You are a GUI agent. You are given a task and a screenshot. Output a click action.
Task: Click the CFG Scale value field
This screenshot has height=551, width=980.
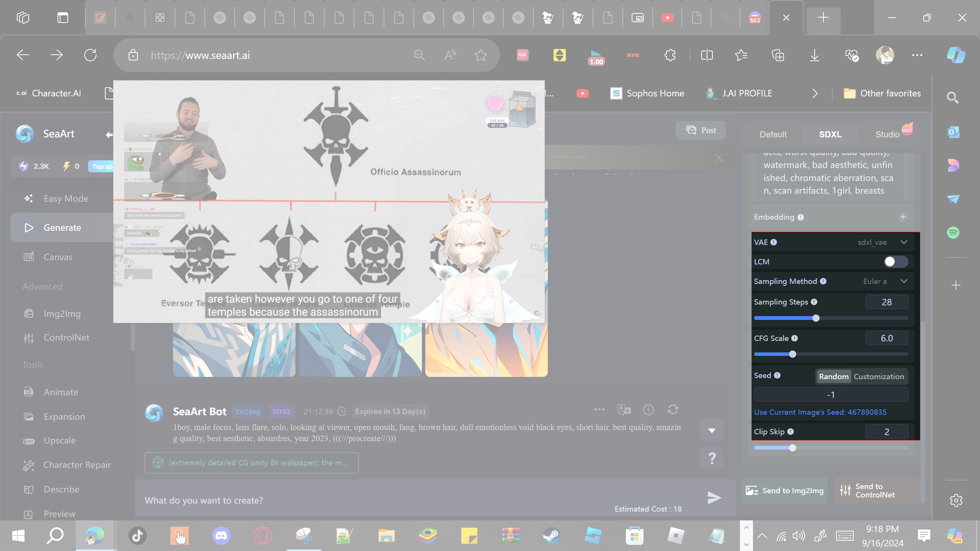(x=887, y=338)
